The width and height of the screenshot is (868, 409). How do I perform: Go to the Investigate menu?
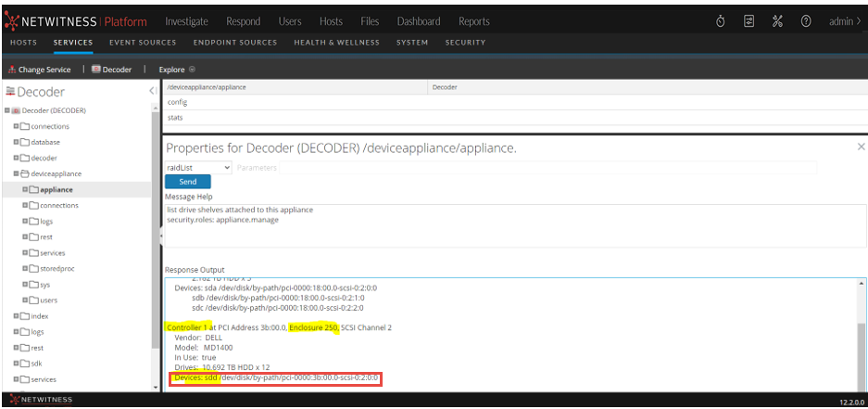(x=186, y=21)
